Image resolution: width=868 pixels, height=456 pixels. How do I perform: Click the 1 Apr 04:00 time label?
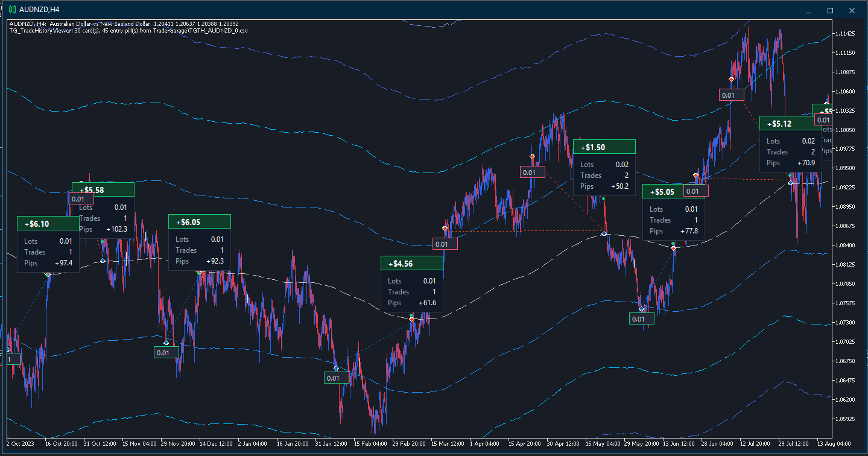[x=484, y=442]
